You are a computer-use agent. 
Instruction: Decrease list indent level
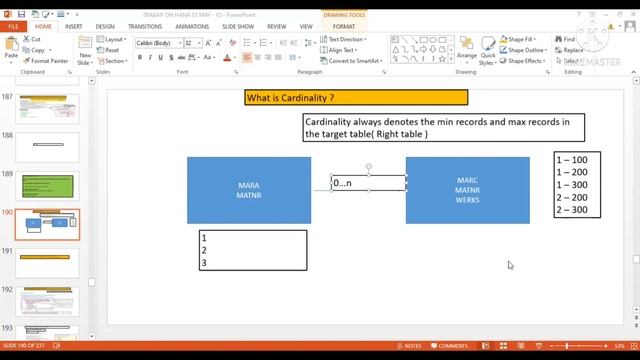283,43
